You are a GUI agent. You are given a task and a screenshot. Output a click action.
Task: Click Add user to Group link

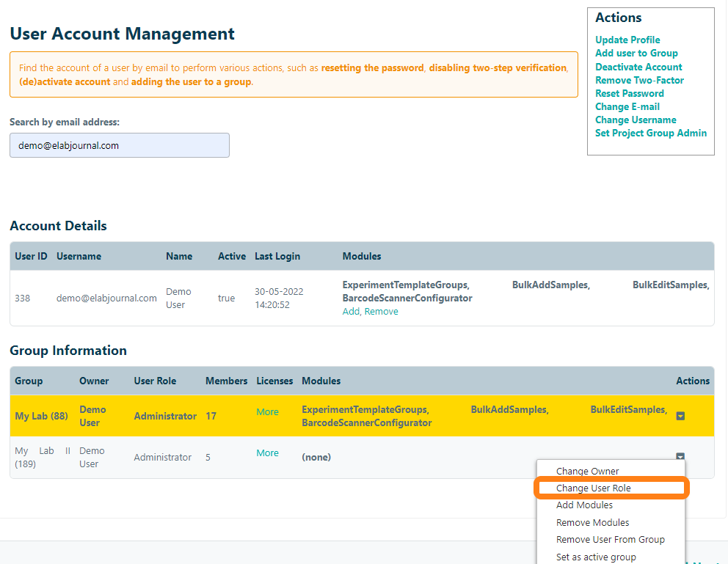pyautogui.click(x=636, y=54)
